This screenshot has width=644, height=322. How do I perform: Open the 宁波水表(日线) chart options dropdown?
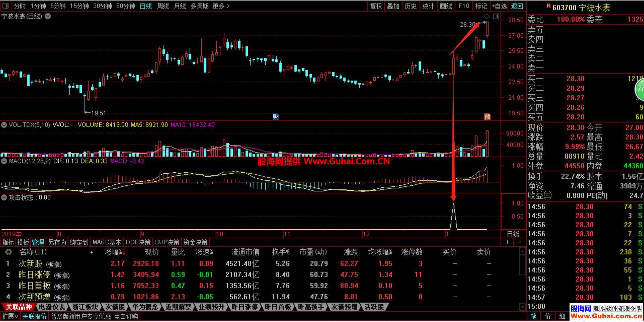tap(48, 16)
